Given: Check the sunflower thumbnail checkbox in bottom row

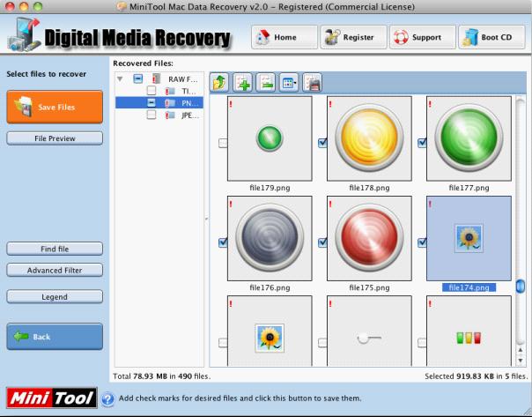Looking at the screenshot, I should click(x=223, y=342).
